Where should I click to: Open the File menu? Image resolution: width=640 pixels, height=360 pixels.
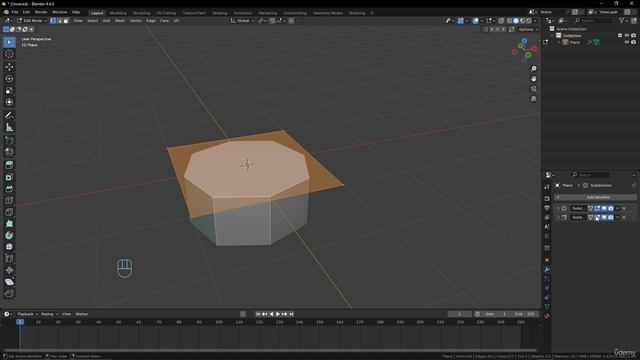15,12
